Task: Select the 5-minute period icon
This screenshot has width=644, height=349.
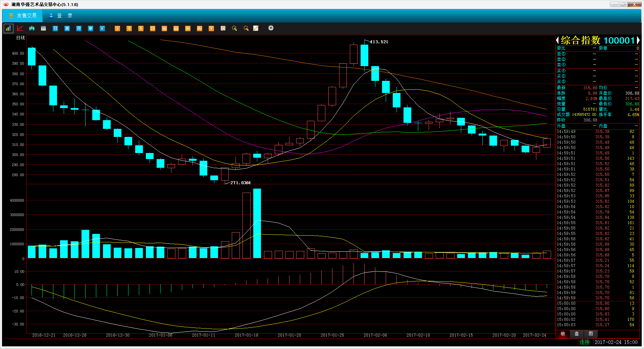Action: (141, 29)
